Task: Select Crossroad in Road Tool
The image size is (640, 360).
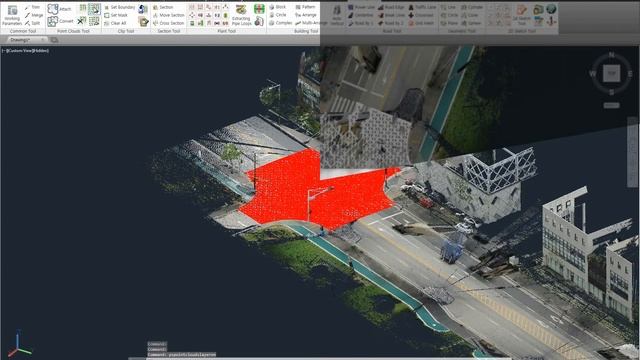Action: (x=421, y=15)
